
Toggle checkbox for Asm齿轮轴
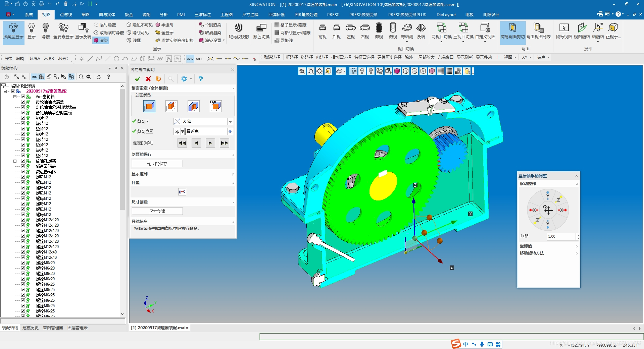pyautogui.click(x=23, y=97)
